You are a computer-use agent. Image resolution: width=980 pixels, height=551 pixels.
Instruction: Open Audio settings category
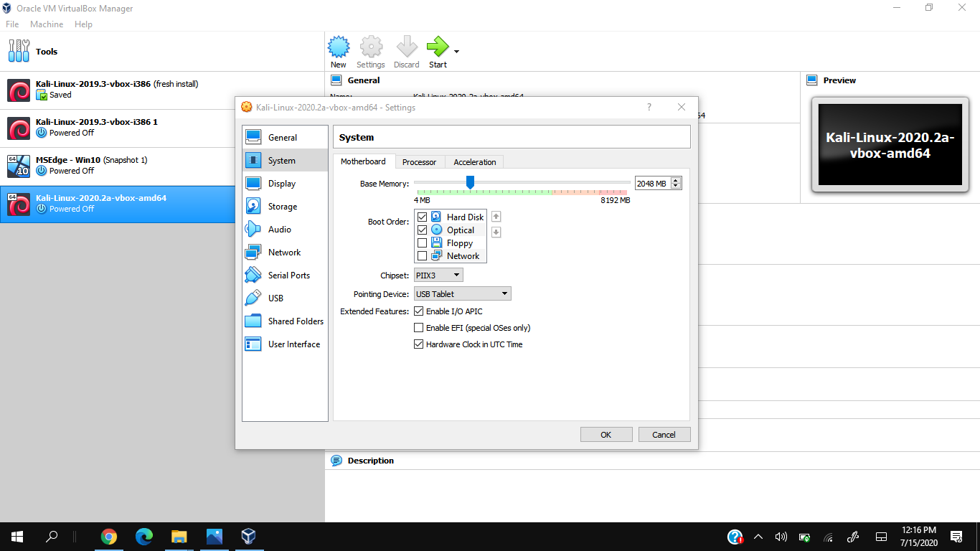pos(285,230)
